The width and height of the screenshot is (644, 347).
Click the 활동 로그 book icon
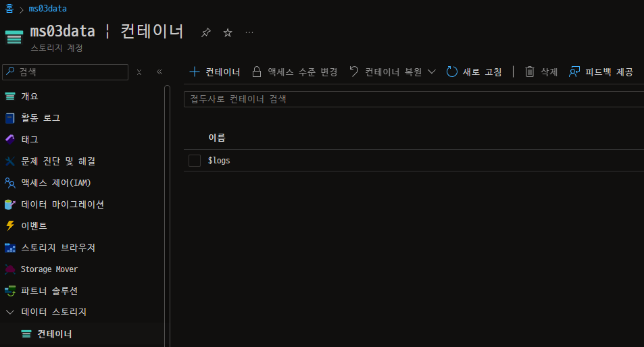(10, 118)
